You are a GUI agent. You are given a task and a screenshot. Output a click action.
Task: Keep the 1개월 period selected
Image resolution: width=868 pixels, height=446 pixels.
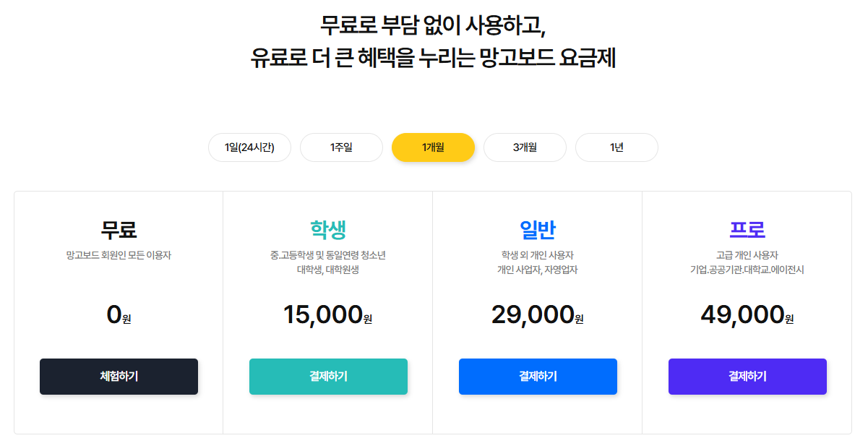point(433,147)
